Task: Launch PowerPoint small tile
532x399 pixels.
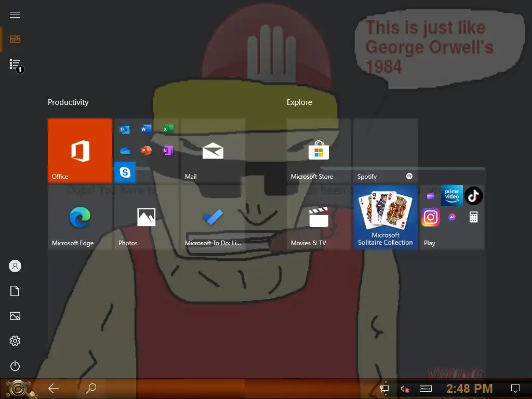Action: 146,151
